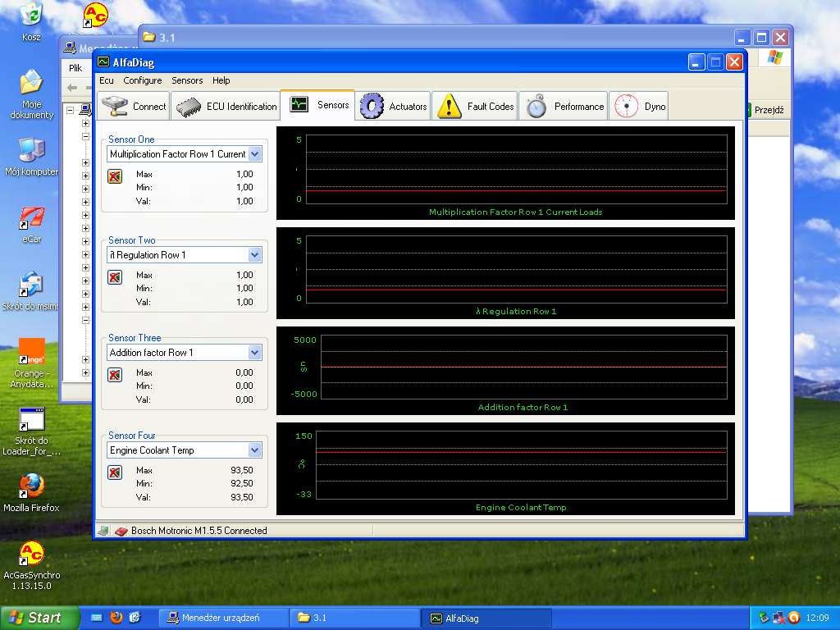Select the Performance stopwatch tab
Image resolution: width=840 pixels, height=630 pixels.
tap(564, 107)
